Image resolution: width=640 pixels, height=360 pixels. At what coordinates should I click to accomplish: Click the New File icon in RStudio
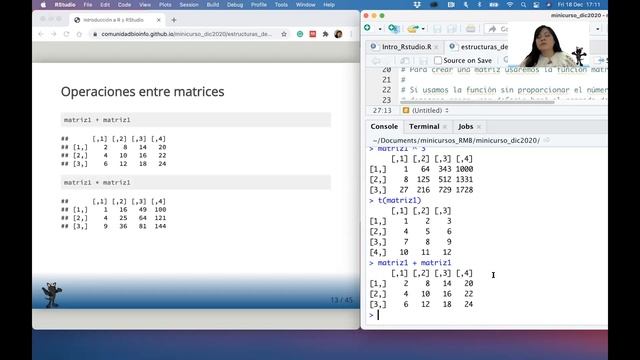[367, 28]
